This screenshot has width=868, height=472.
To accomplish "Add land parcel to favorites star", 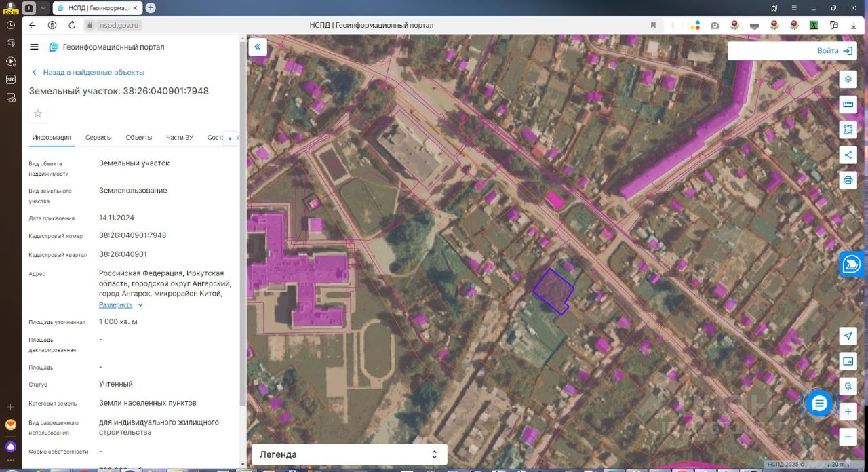I will (x=38, y=113).
